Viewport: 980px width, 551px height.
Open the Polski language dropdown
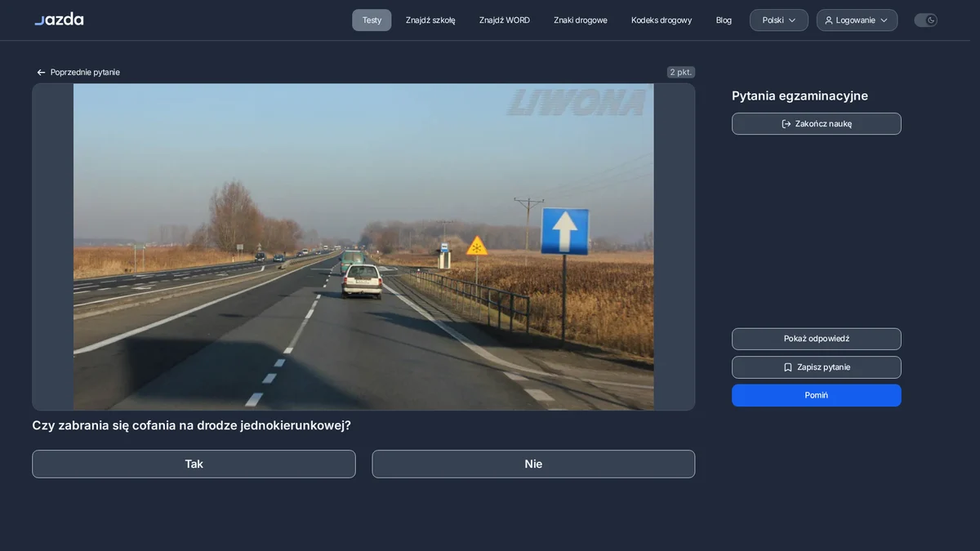click(x=779, y=20)
